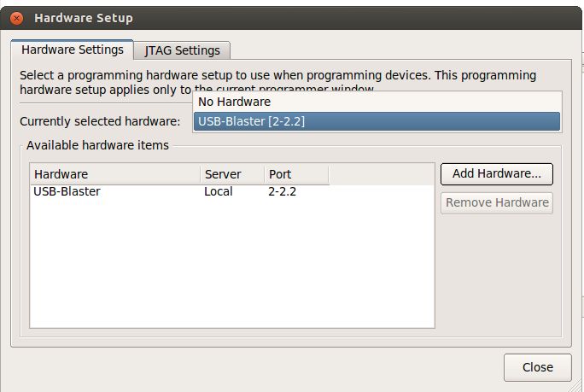Click the "2-2.2" port cell in the table
Viewport: 584px width, 392px height.
[283, 191]
